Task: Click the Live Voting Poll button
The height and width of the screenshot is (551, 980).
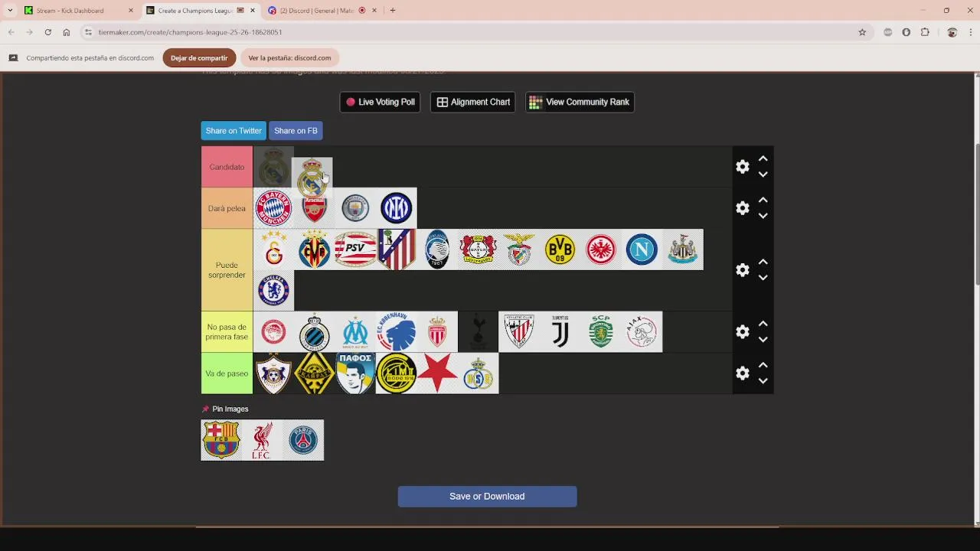Action: pyautogui.click(x=380, y=102)
